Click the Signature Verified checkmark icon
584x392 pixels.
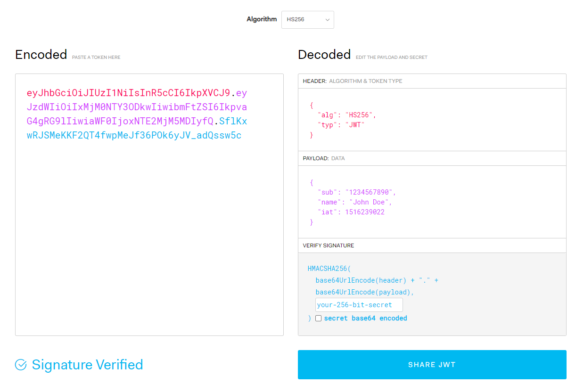[20, 365]
